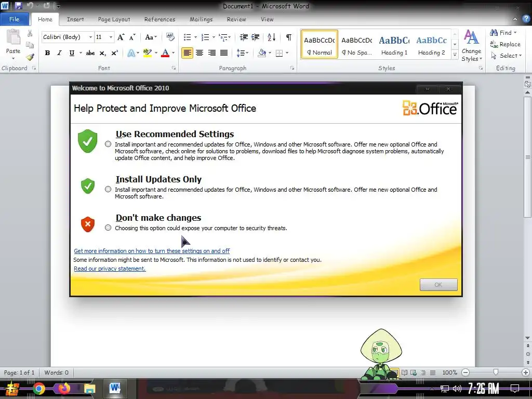Click text highlight color button
The width and height of the screenshot is (532, 399).
tap(147, 53)
